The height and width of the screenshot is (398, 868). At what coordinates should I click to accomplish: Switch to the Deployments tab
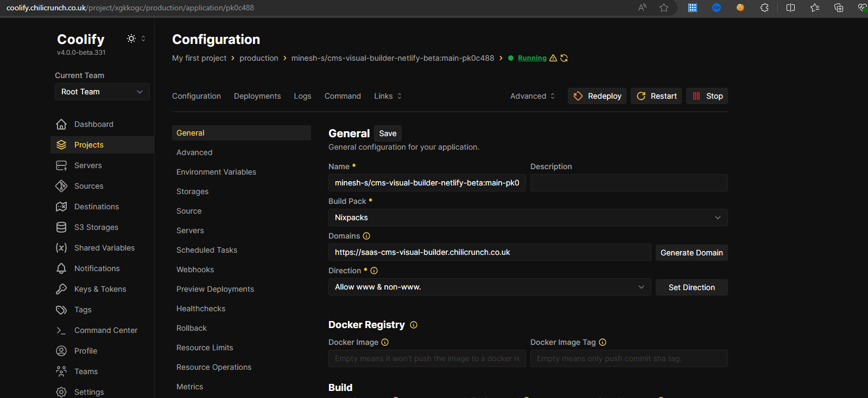click(257, 96)
